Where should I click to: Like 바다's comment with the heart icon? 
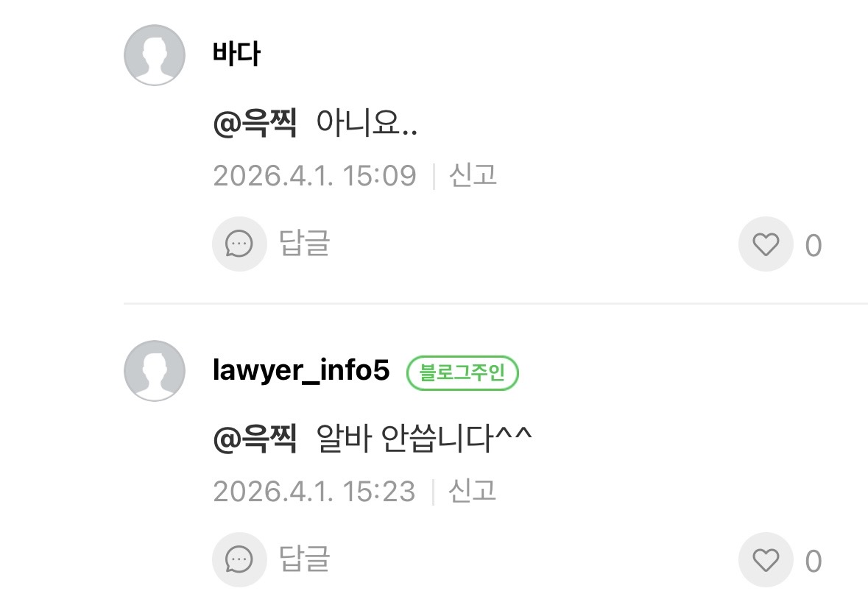766,244
